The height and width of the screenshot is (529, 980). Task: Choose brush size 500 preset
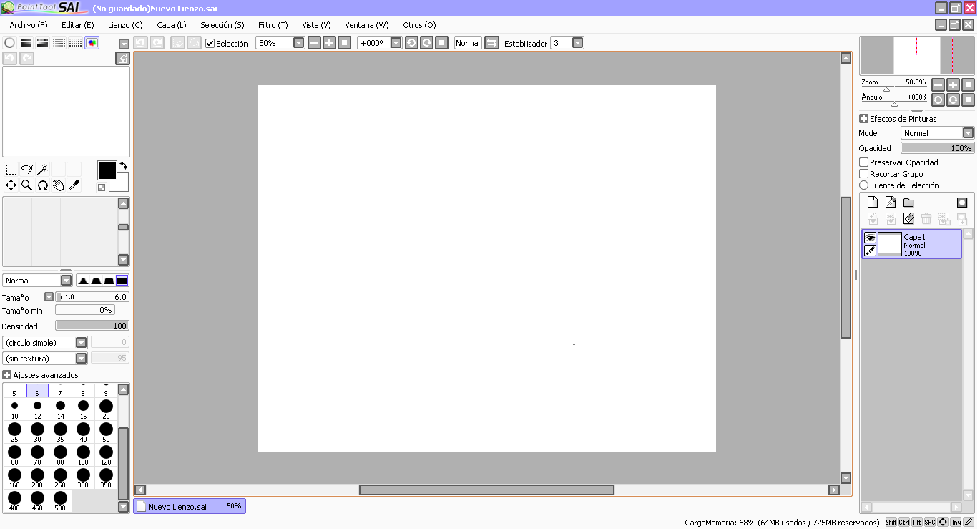pos(60,500)
